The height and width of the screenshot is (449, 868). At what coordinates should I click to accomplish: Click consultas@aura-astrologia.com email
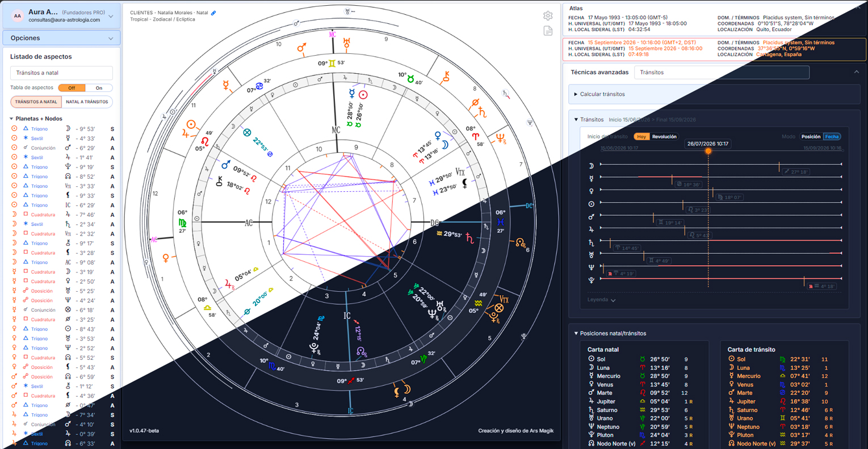[64, 20]
